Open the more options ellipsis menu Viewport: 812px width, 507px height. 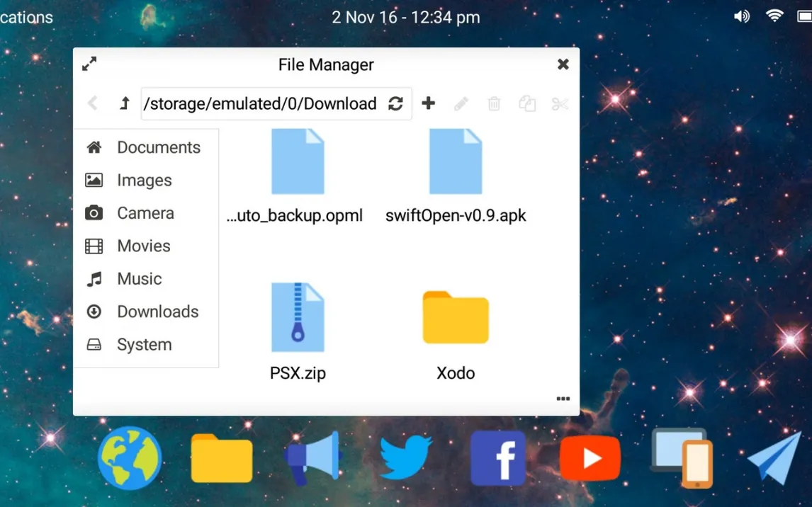563,399
